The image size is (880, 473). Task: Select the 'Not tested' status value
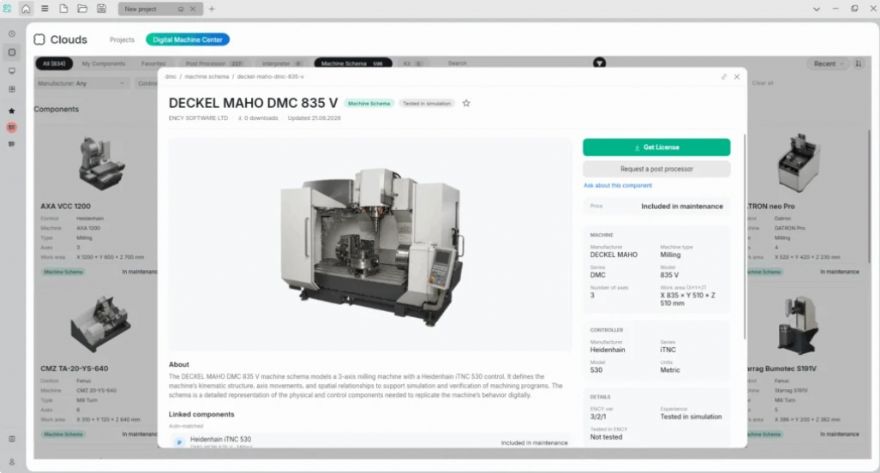pyautogui.click(x=606, y=437)
